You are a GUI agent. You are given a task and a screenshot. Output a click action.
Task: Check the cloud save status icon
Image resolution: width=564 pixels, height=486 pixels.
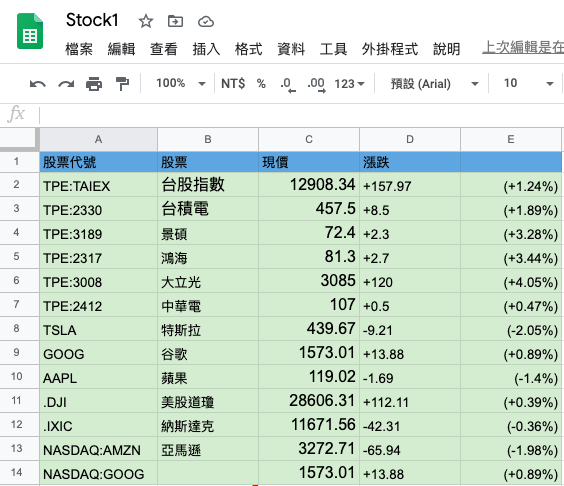click(x=206, y=22)
